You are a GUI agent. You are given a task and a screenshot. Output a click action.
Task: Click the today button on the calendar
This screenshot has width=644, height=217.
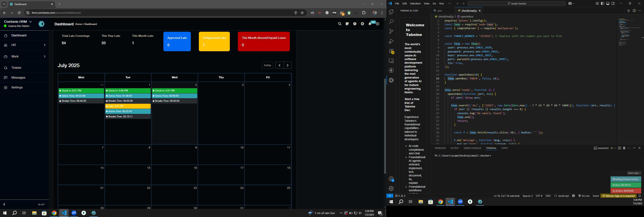click(267, 66)
